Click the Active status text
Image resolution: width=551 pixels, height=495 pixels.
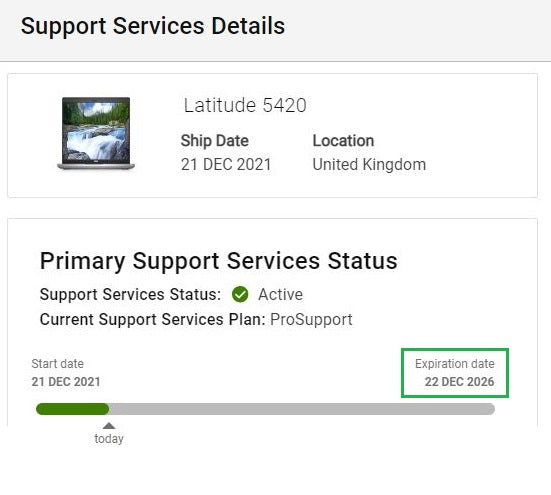click(x=280, y=294)
